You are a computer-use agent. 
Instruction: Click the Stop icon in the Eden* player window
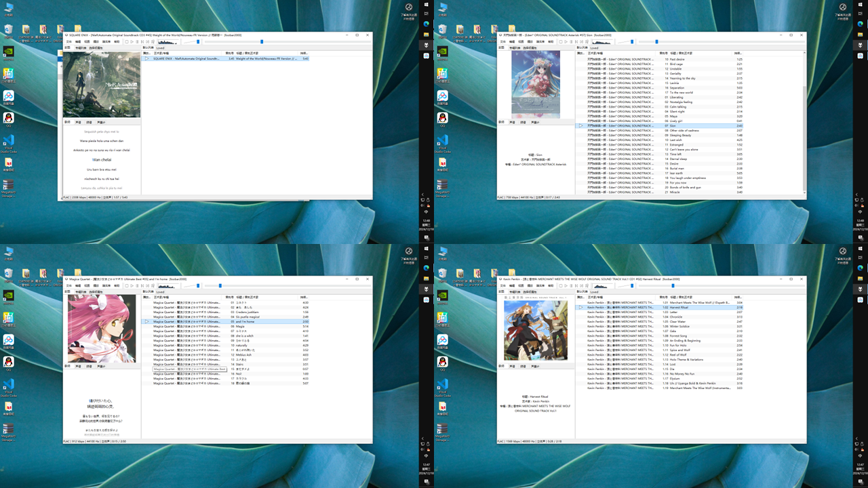pos(562,41)
